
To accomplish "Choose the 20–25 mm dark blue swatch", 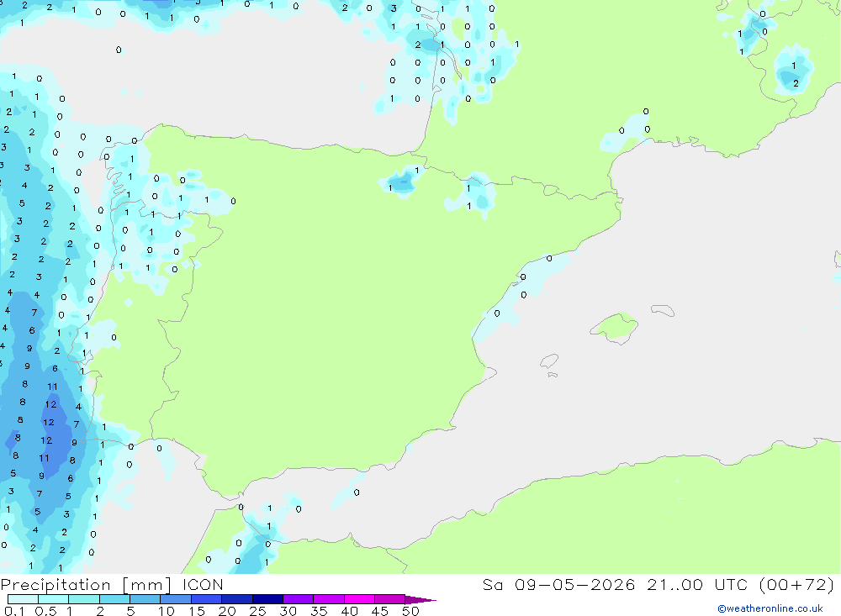I will coord(237,599).
